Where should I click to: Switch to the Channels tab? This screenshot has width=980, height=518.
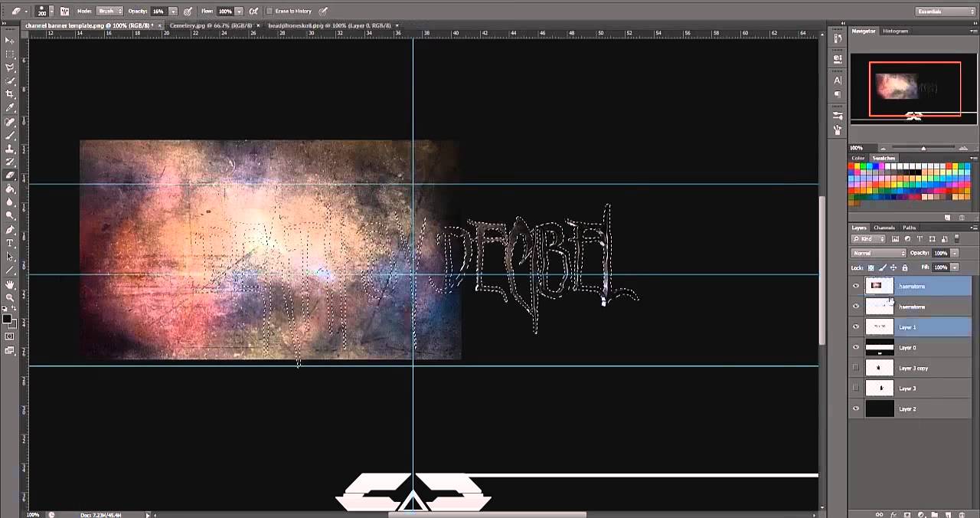(x=884, y=228)
